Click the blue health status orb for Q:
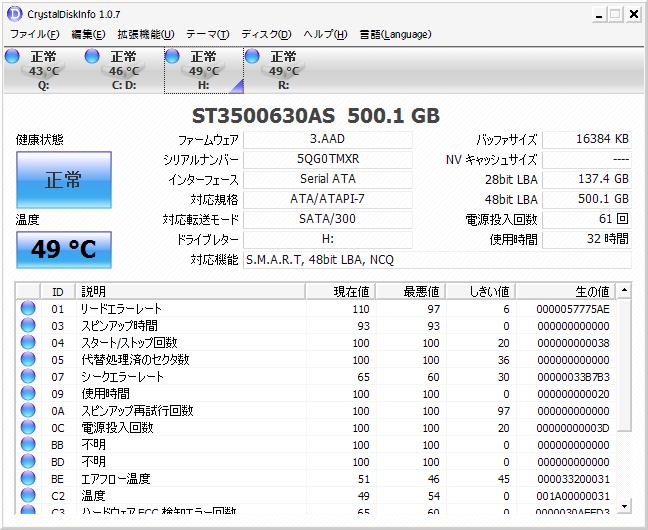Screen dimensions: 648x530 (x=12, y=56)
